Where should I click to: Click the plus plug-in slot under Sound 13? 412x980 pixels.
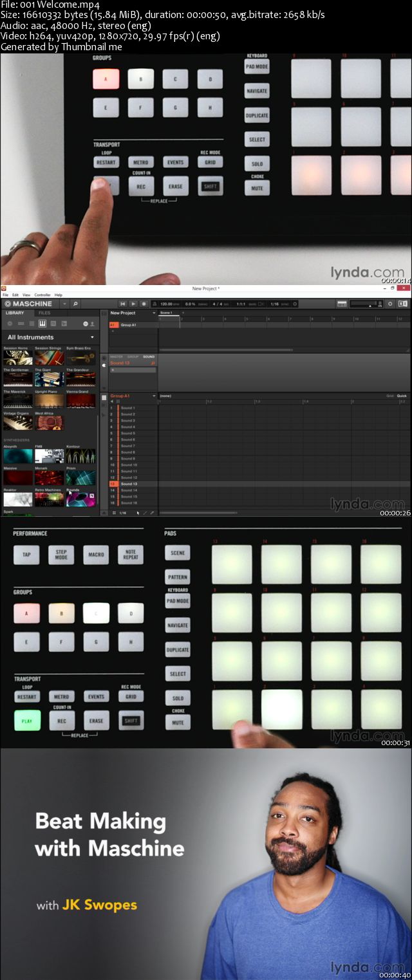click(133, 370)
